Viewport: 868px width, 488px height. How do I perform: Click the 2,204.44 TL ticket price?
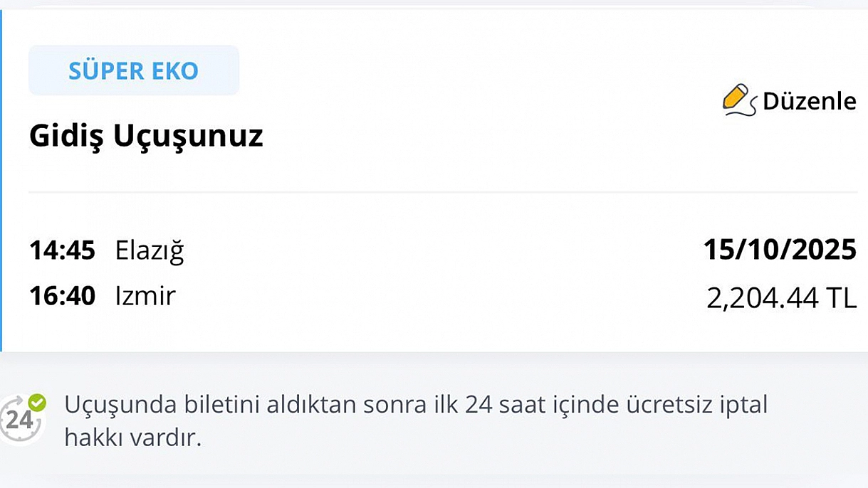(781, 298)
